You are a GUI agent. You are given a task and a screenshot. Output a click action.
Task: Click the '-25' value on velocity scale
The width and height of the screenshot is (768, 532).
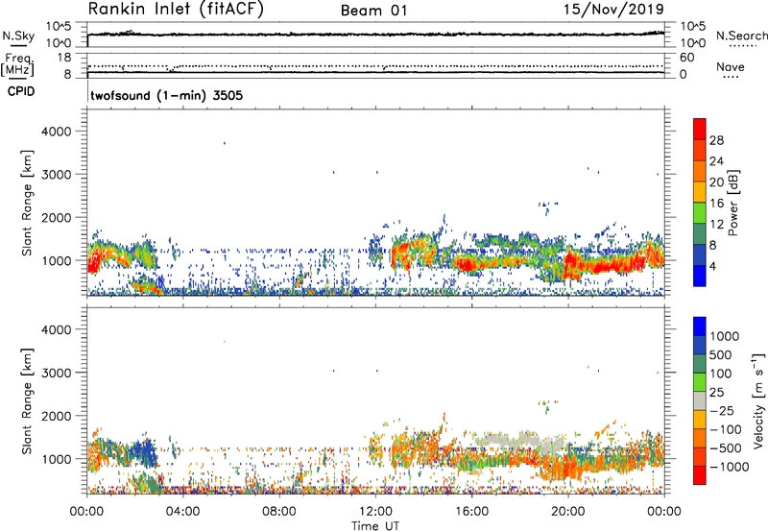click(721, 411)
